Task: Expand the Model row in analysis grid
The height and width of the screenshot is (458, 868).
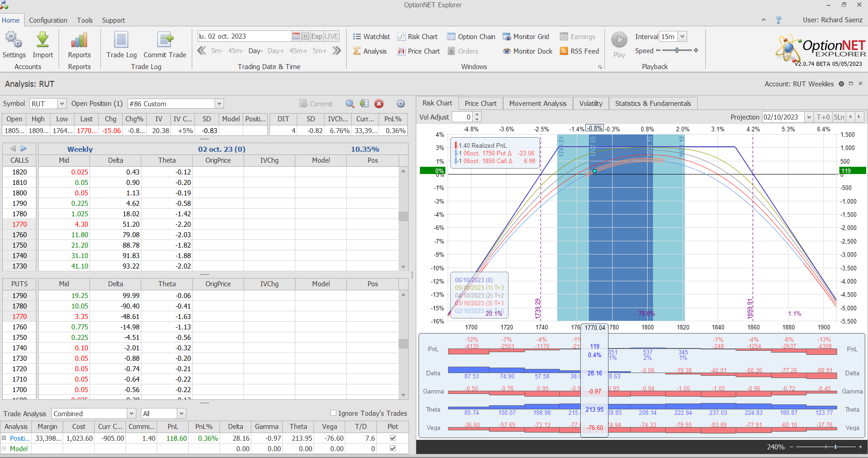Action: pyautogui.click(x=4, y=448)
